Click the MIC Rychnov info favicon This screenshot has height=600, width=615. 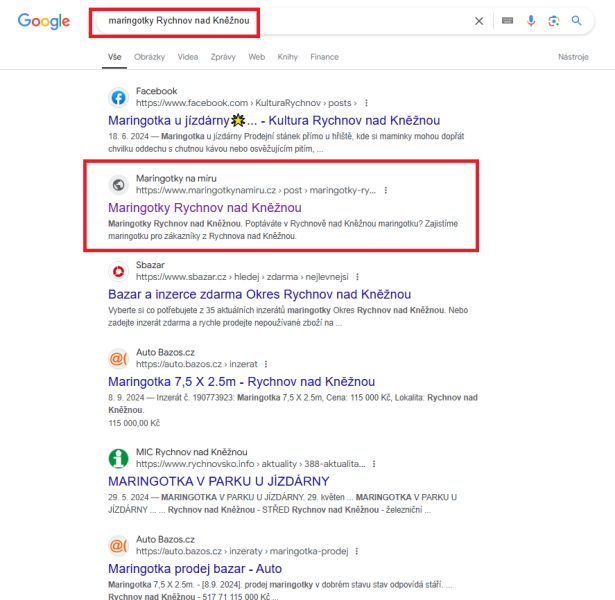coord(118,458)
